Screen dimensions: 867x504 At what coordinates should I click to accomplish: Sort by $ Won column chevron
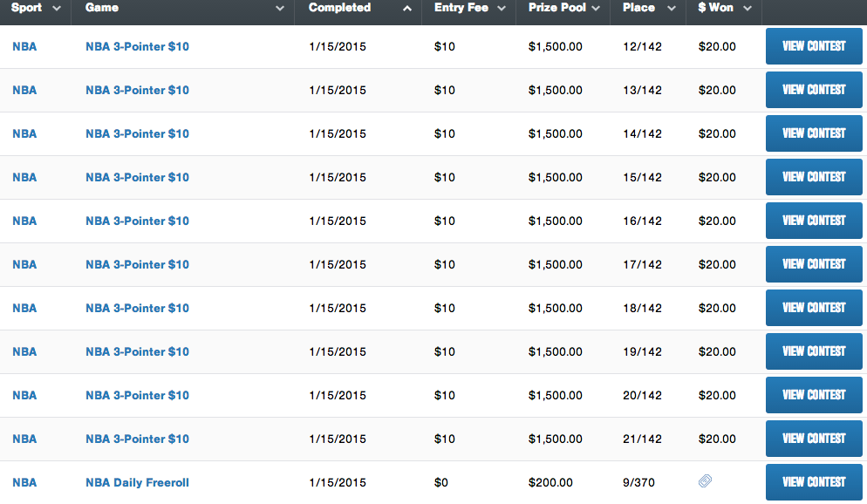click(748, 9)
